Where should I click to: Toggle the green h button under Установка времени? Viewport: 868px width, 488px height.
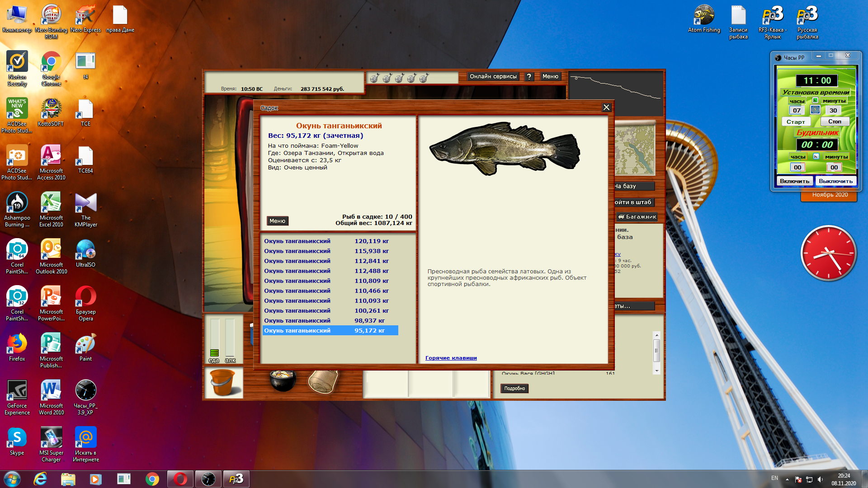[x=815, y=100]
